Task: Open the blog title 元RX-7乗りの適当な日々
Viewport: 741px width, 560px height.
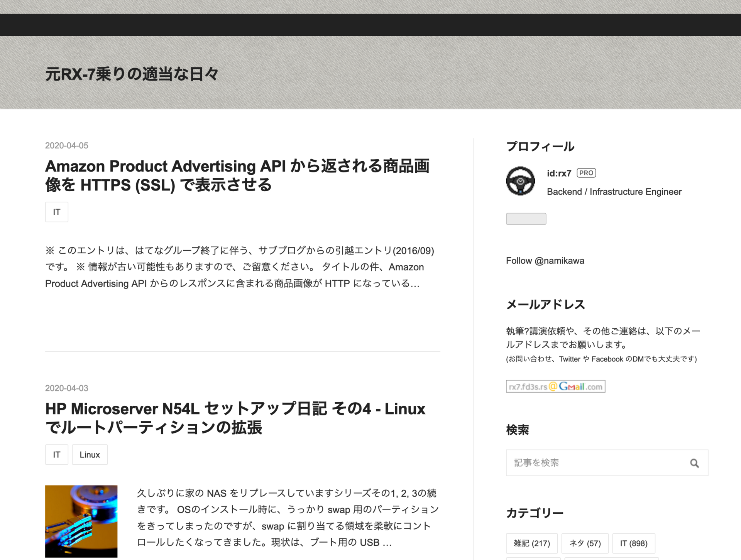Action: point(132,74)
